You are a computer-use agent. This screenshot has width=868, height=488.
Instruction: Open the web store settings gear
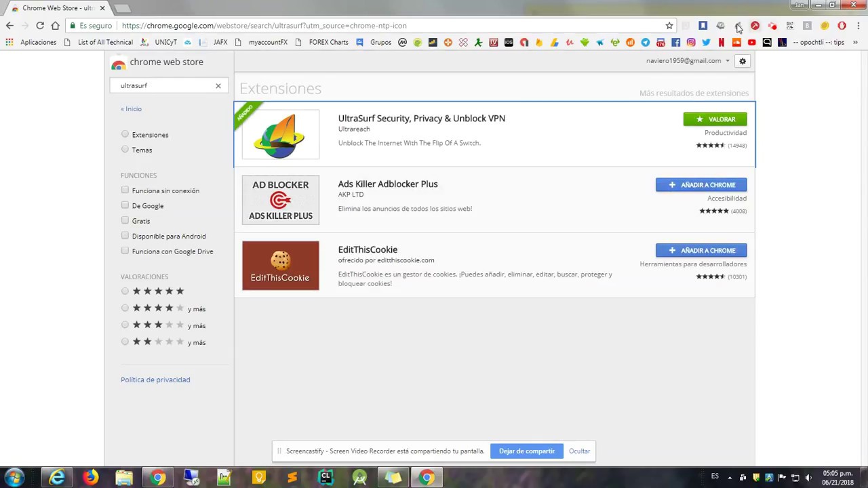coord(743,61)
